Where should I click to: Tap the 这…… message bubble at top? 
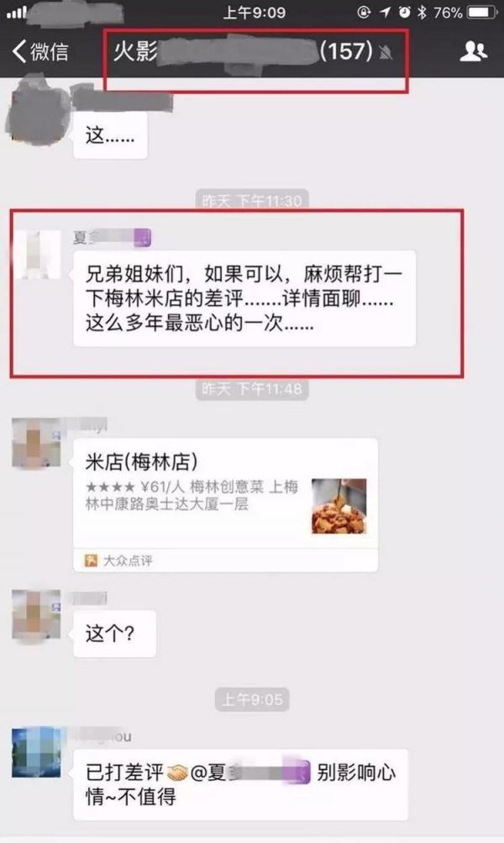click(x=110, y=135)
